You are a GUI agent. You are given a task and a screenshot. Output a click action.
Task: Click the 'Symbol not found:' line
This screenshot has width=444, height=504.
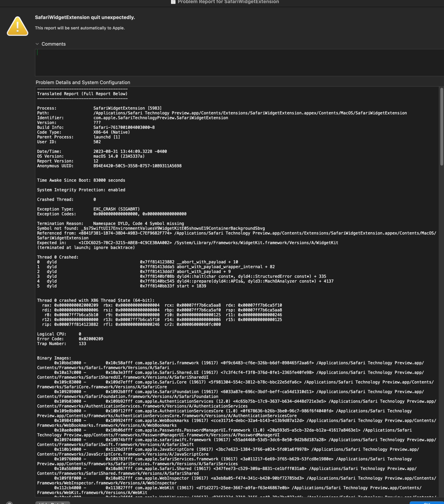[151, 228]
